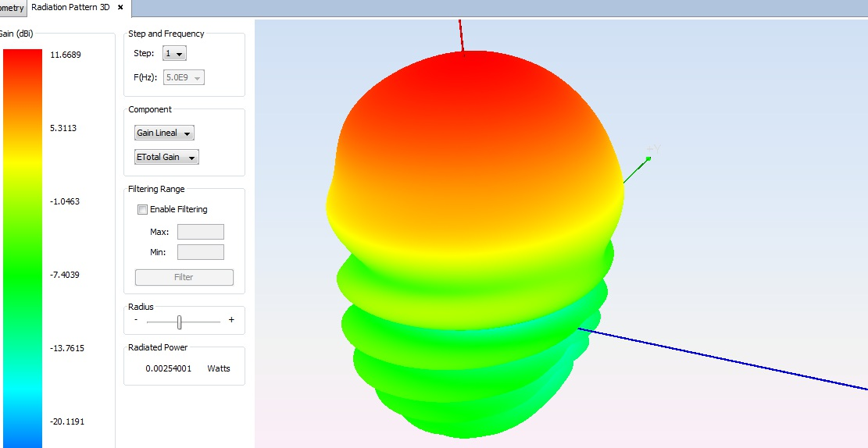Click the +Y axis label in 3D view

click(x=654, y=150)
